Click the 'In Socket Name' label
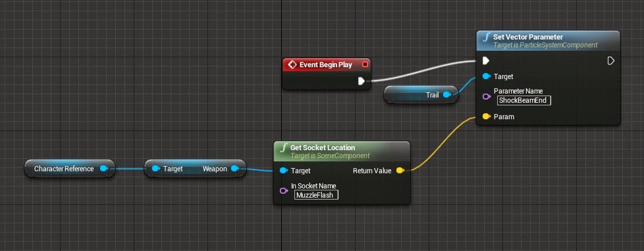The height and width of the screenshot is (251, 644). click(313, 186)
